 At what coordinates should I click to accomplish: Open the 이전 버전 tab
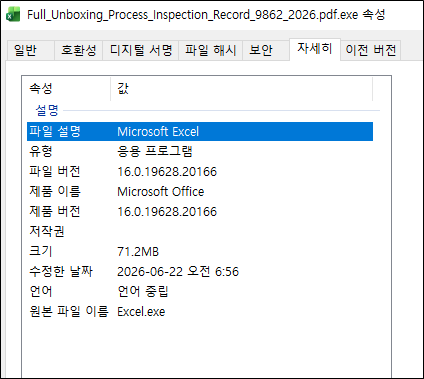(370, 50)
